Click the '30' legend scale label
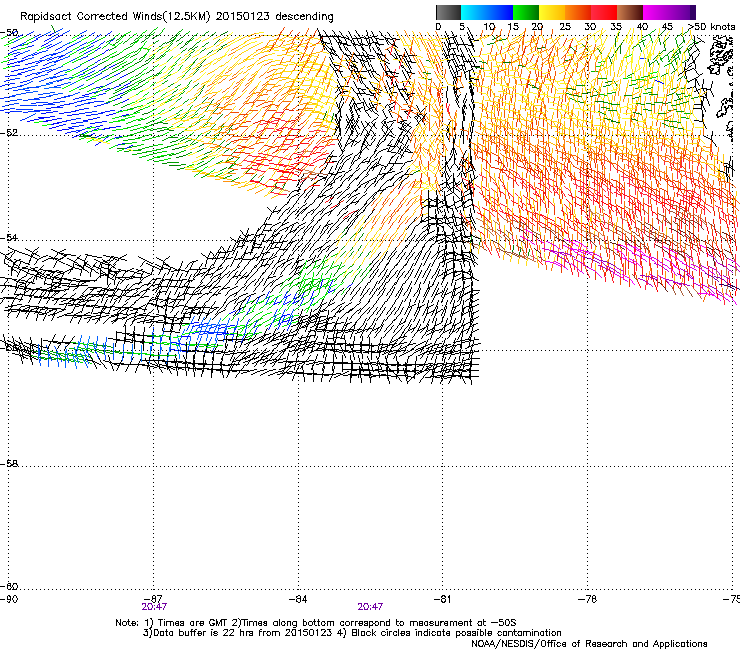Image resolution: width=740 pixels, height=650 pixels. coord(590,27)
